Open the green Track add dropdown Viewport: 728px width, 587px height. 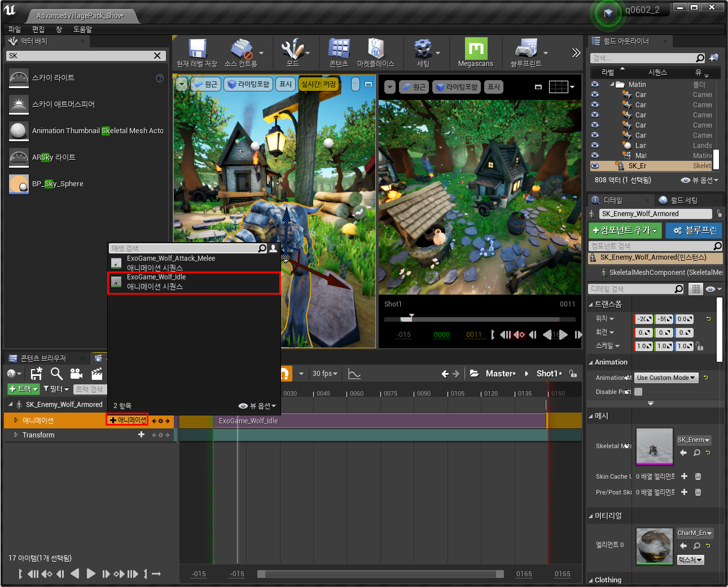pos(23,389)
